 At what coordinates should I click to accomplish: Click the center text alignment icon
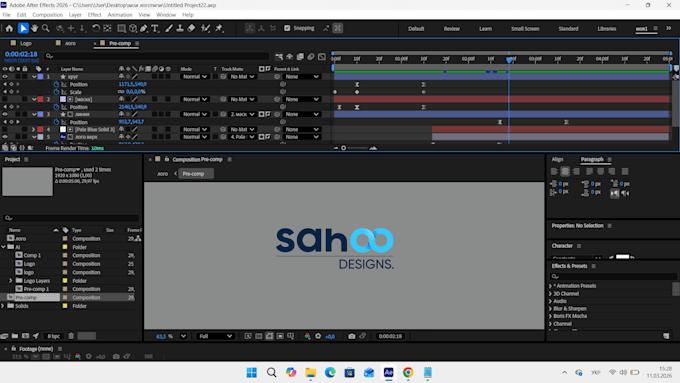coord(565,172)
